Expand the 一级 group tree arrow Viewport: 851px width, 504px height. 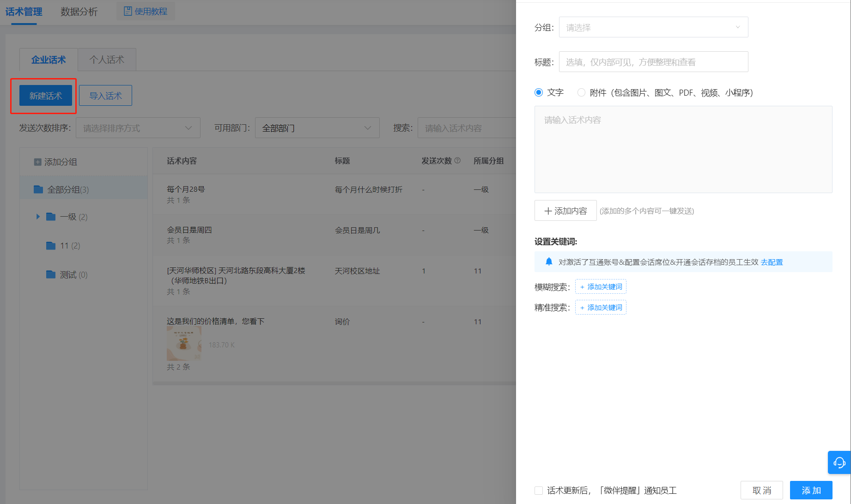[x=38, y=216]
